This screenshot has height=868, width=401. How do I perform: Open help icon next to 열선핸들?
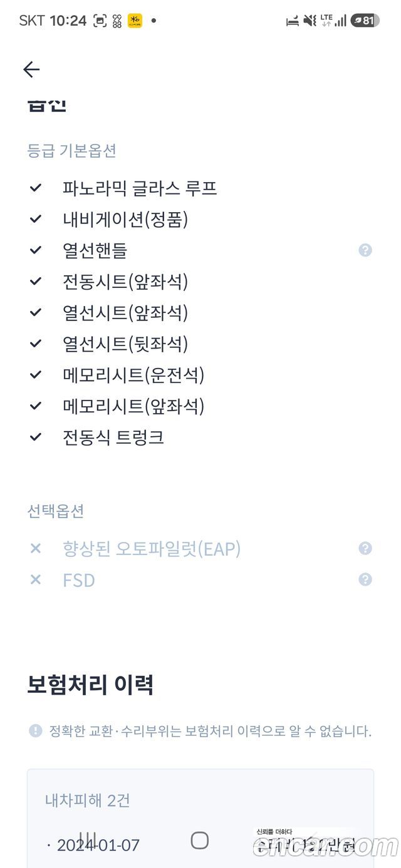[365, 250]
